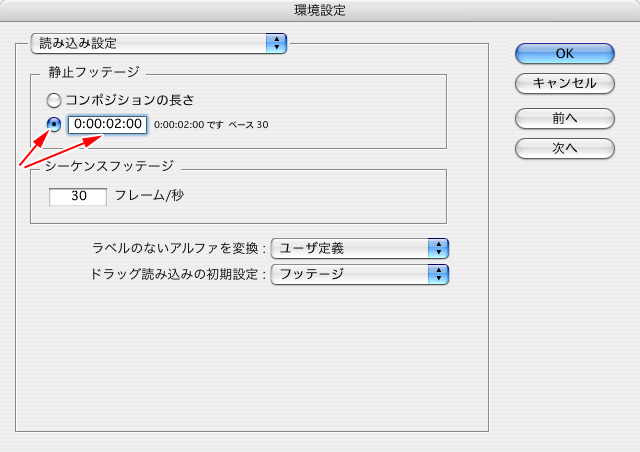Click the 環境設定 window title bar
This screenshot has width=640, height=452.
(320, 10)
